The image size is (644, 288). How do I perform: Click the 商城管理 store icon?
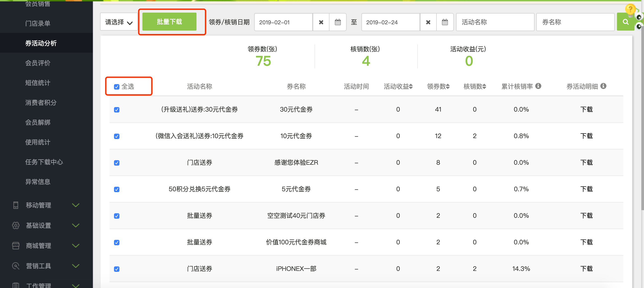click(x=16, y=245)
